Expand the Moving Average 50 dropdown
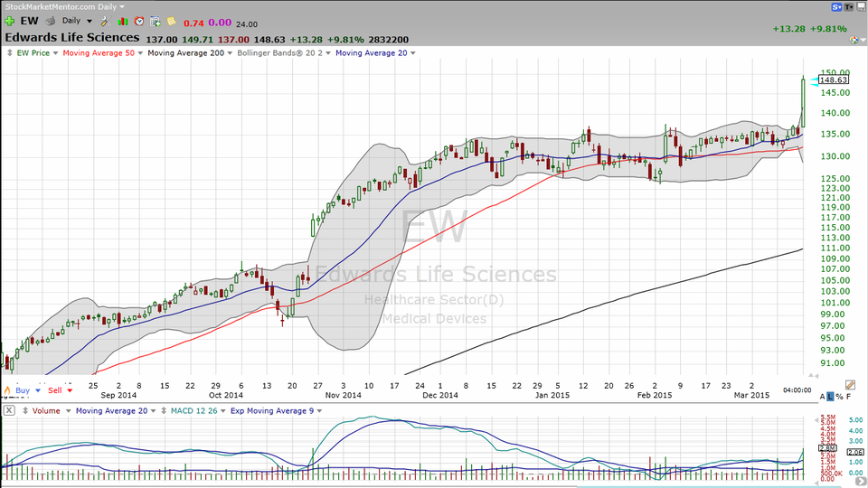 click(x=140, y=53)
